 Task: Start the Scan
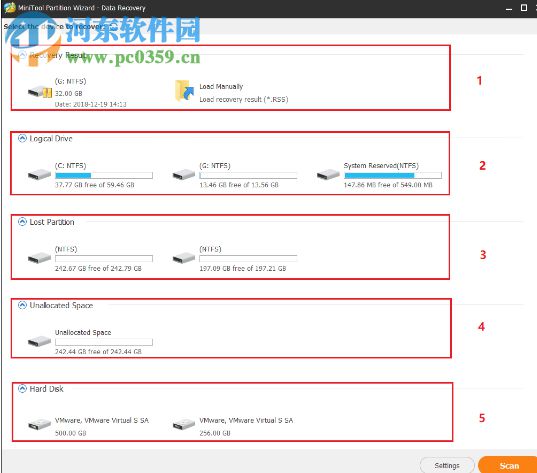coord(509,465)
